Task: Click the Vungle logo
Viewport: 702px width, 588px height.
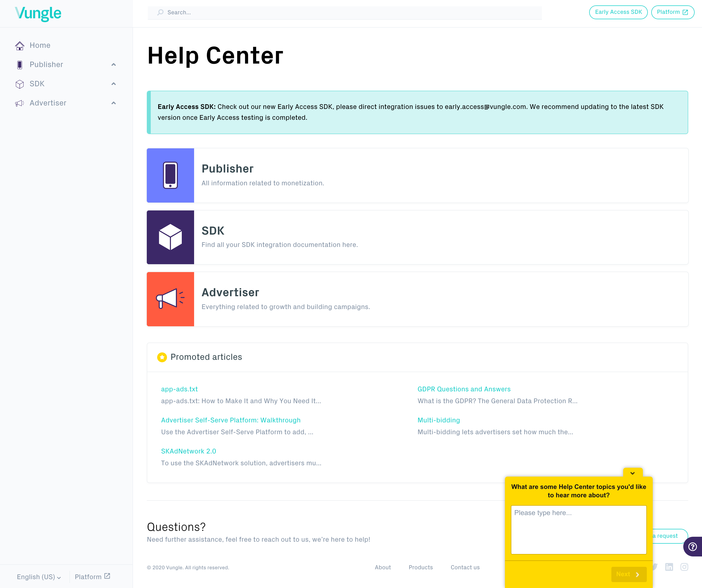Action: click(38, 13)
